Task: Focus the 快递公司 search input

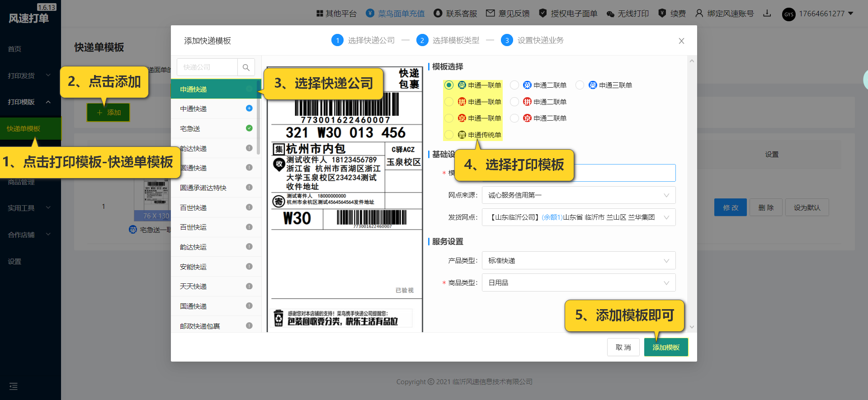Action: (207, 67)
